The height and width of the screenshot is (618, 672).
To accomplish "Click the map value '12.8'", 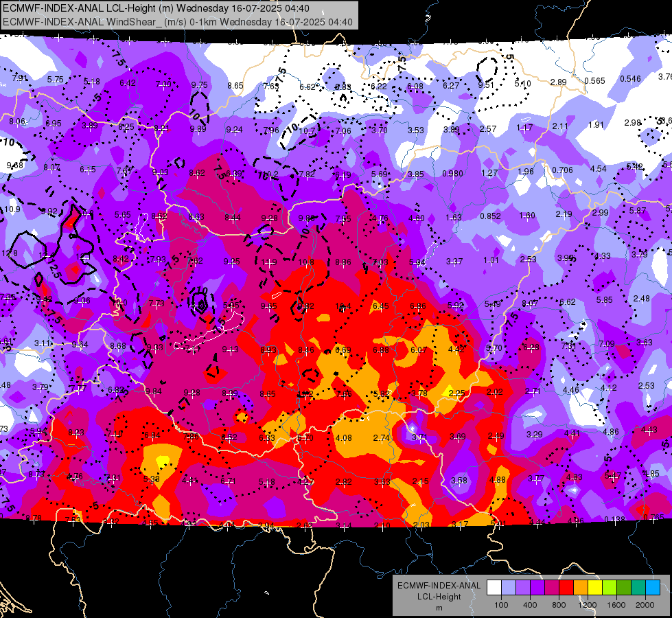I will (10, 253).
